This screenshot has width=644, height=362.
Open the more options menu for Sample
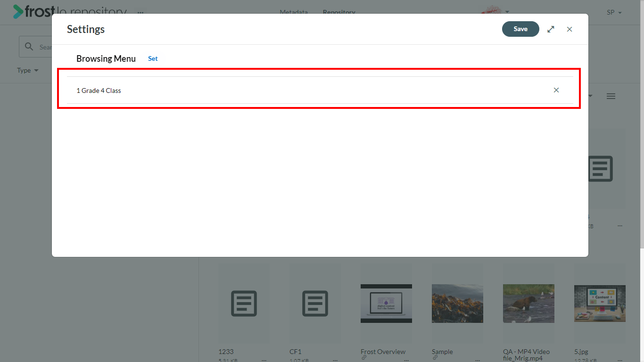coord(478,360)
